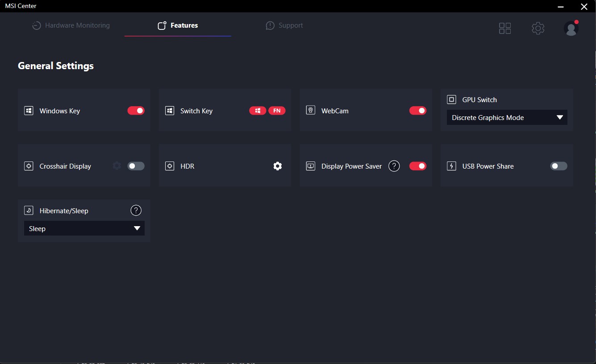
Task: Click the Windows icon in Switch Key
Action: point(258,111)
